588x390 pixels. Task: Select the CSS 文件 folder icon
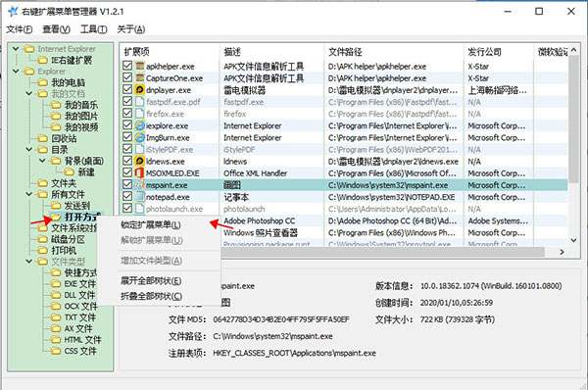click(x=56, y=351)
